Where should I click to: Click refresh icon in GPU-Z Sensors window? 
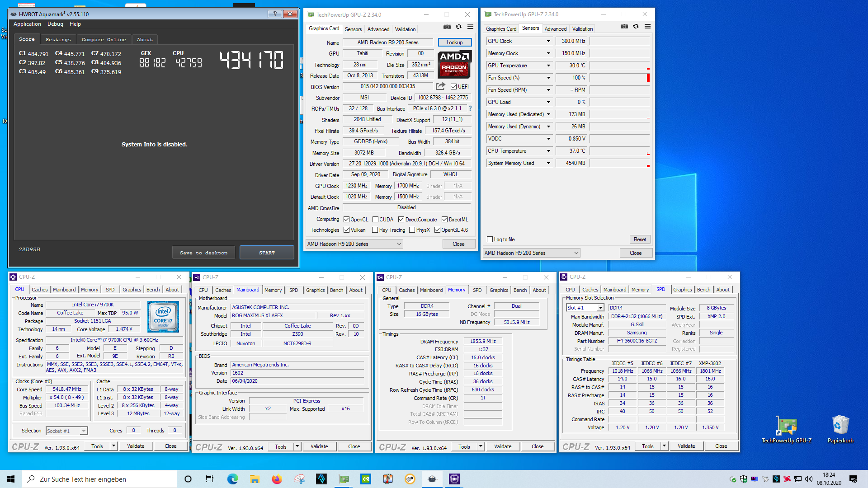click(x=636, y=27)
